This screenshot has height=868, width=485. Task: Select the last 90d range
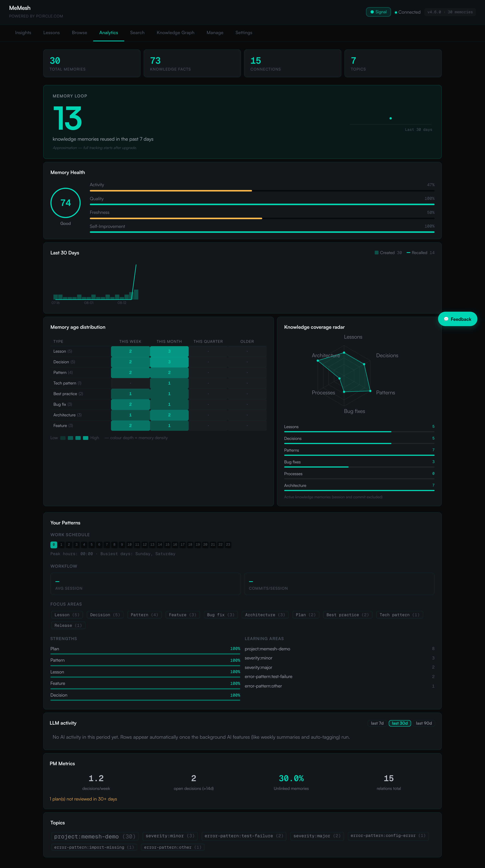point(424,723)
